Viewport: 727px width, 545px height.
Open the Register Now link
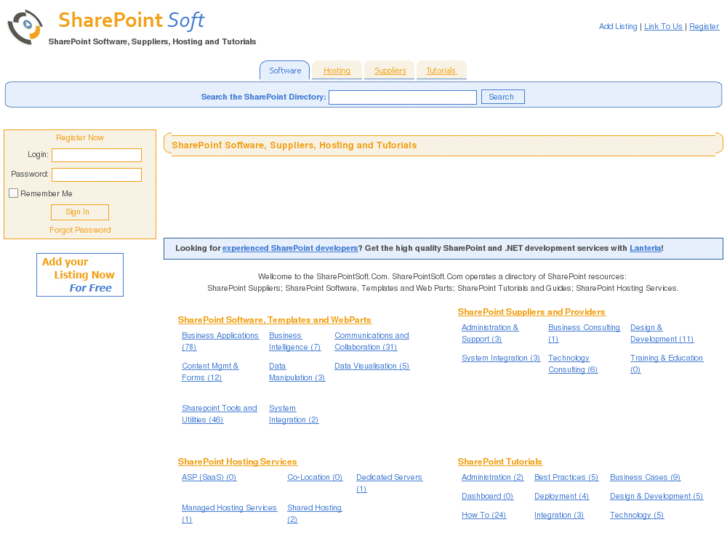80,138
